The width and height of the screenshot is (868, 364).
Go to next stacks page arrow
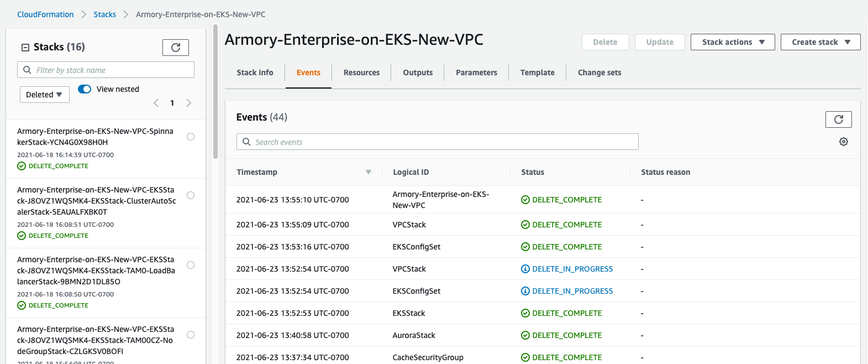tap(189, 103)
